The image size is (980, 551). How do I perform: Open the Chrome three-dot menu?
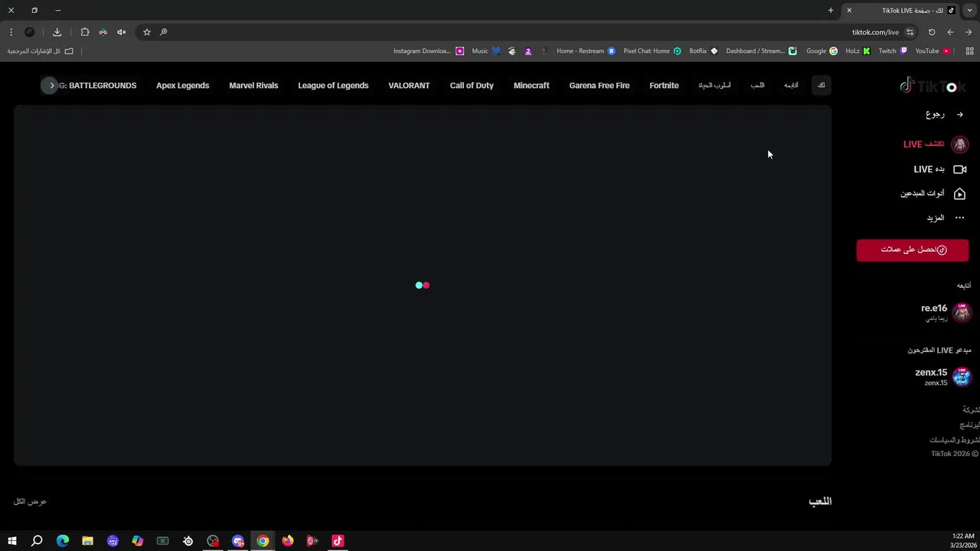point(11,32)
